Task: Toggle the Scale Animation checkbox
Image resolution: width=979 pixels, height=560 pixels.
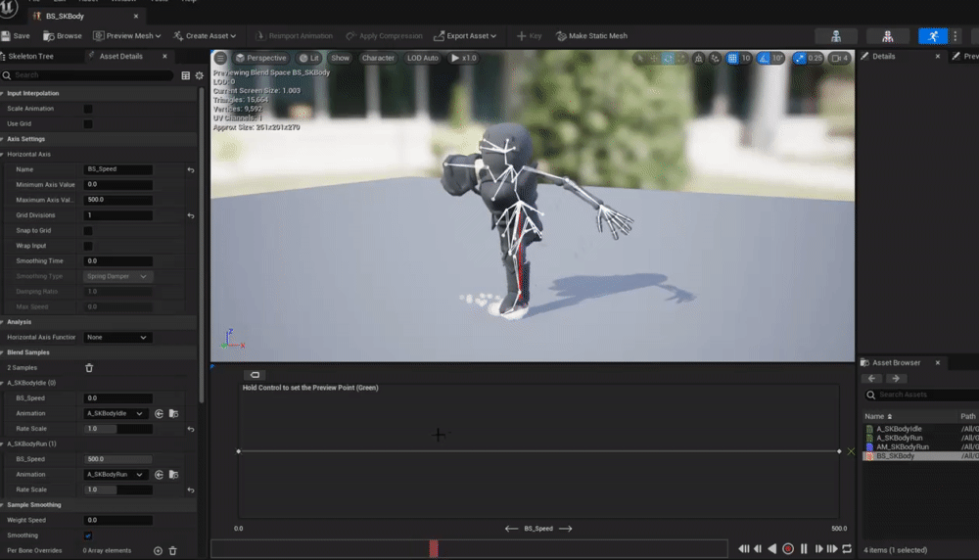Action: (x=88, y=109)
